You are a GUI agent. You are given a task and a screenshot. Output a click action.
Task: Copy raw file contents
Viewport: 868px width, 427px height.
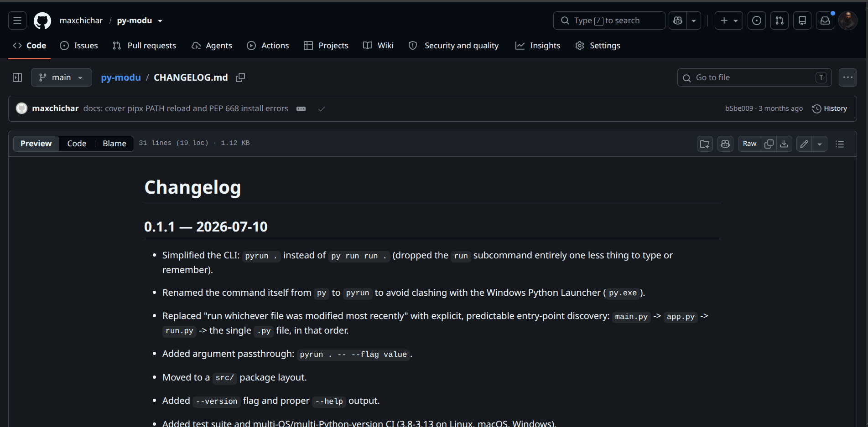tap(769, 144)
